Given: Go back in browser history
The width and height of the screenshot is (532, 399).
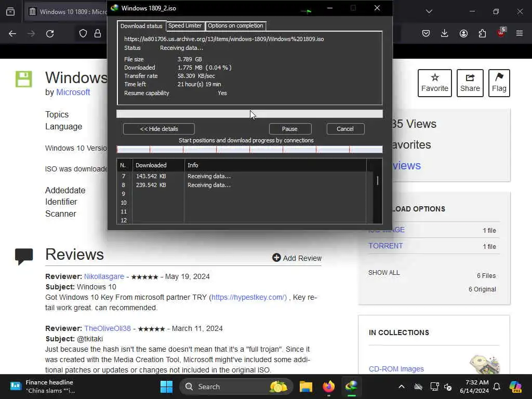Looking at the screenshot, I should pos(12,34).
